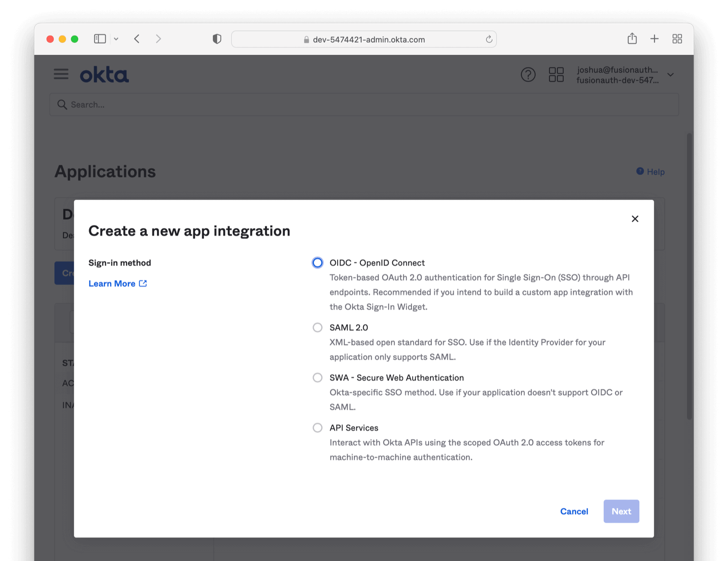Expand the joshua@fusionauth account dropdown
The width and height of the screenshot is (728, 561).
[670, 75]
